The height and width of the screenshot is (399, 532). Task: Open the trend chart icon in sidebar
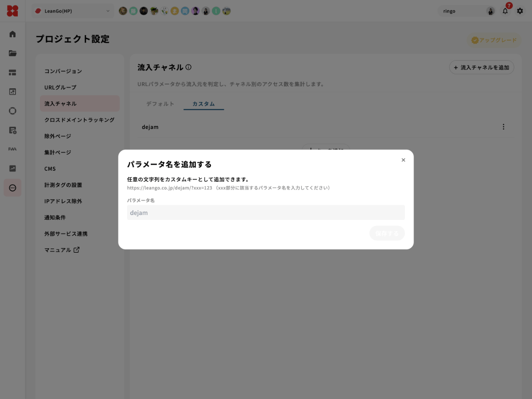click(x=12, y=168)
